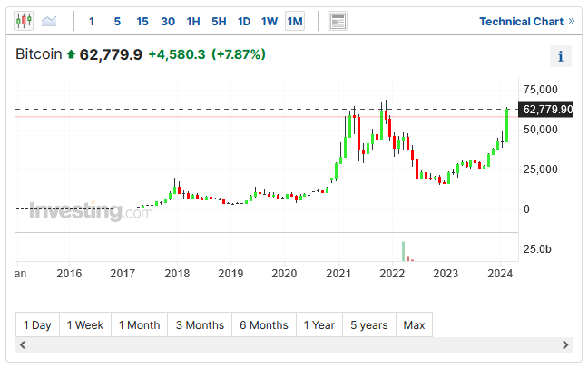588x368 pixels.
Task: Show the 1 Week range
Action: (x=85, y=324)
